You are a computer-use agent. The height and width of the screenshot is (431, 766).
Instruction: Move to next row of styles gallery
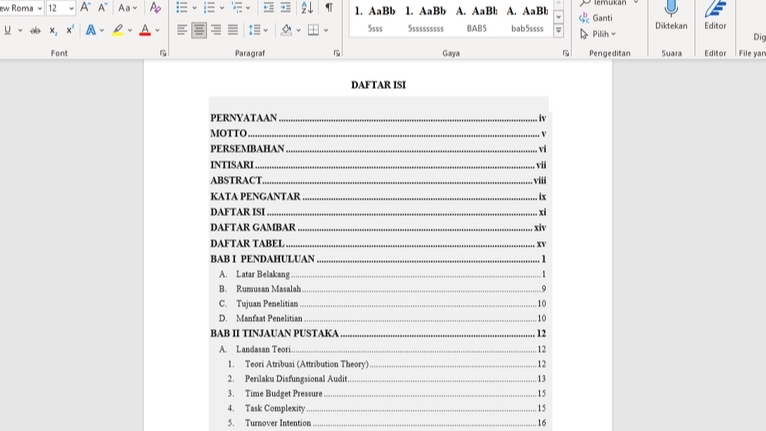(x=558, y=17)
